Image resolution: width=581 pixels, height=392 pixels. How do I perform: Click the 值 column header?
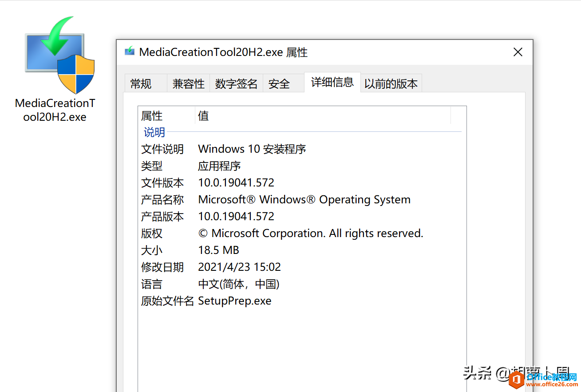[x=203, y=116]
